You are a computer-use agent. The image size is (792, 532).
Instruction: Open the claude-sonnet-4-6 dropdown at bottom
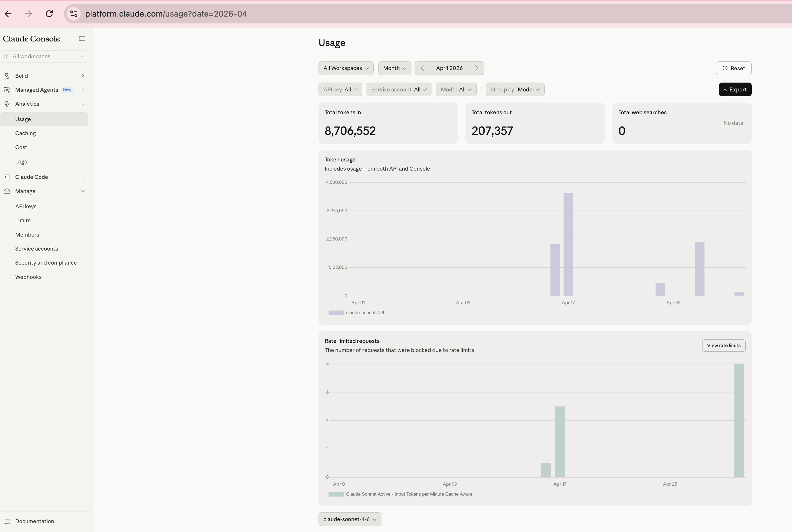350,519
